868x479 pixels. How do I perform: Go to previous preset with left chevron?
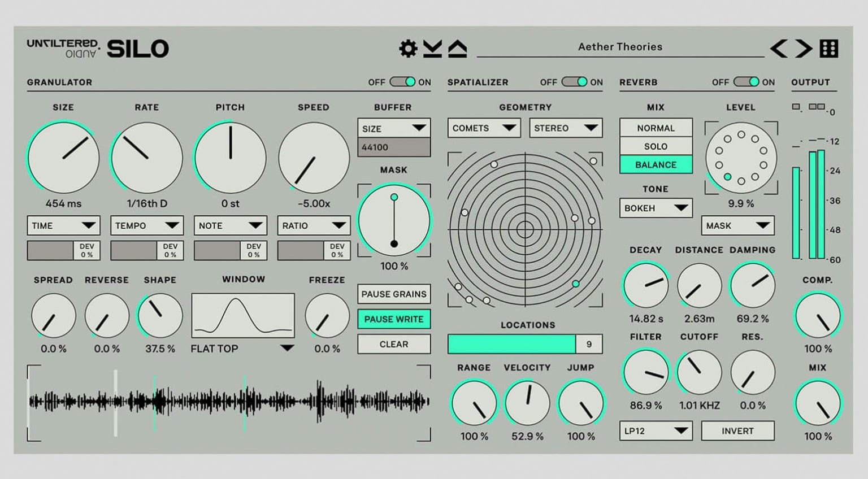coord(779,49)
